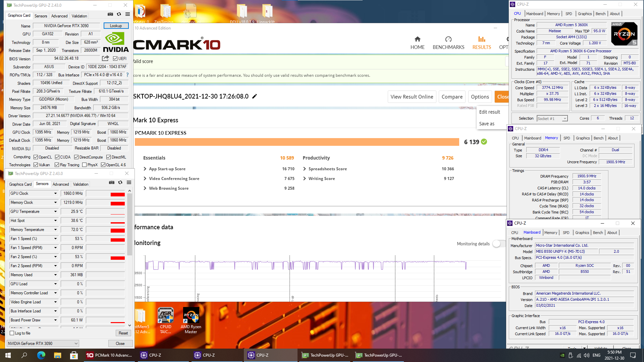Open PCMark 10 Advanced taskbar button

[x=109, y=355]
